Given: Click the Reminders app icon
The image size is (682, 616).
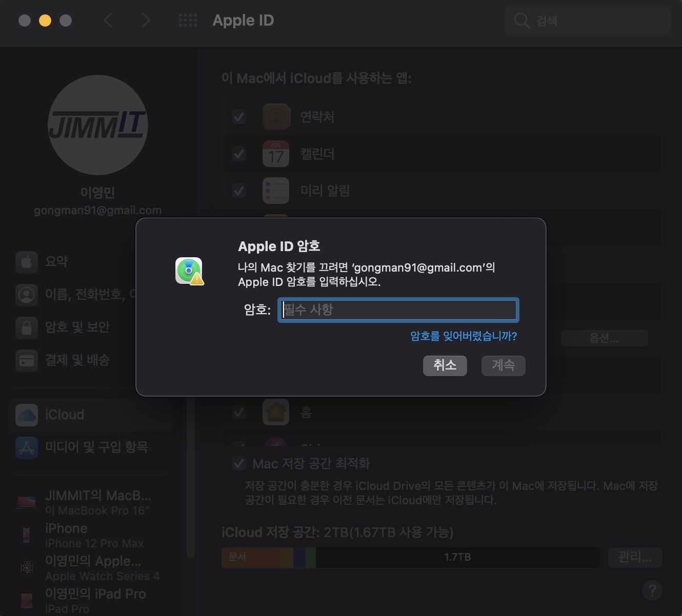Looking at the screenshot, I should (276, 191).
